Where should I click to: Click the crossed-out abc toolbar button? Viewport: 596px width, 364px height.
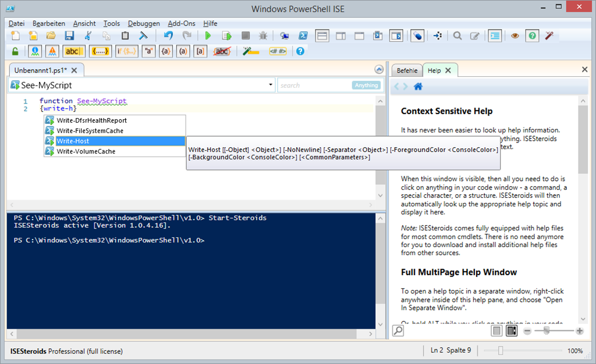222,51
